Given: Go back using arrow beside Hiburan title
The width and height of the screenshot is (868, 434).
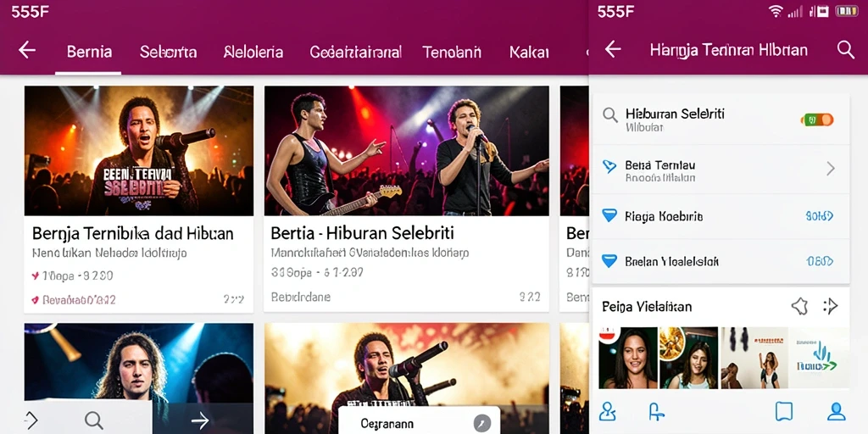Looking at the screenshot, I should point(613,49).
